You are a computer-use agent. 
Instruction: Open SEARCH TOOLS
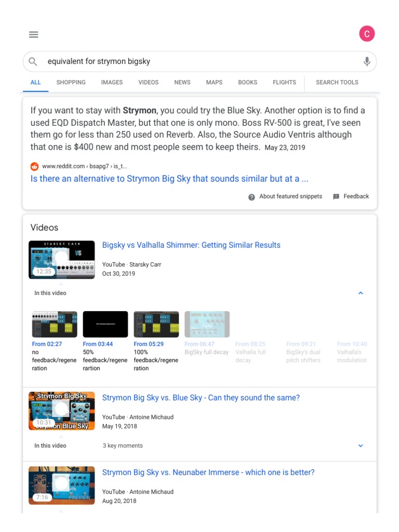pos(337,83)
